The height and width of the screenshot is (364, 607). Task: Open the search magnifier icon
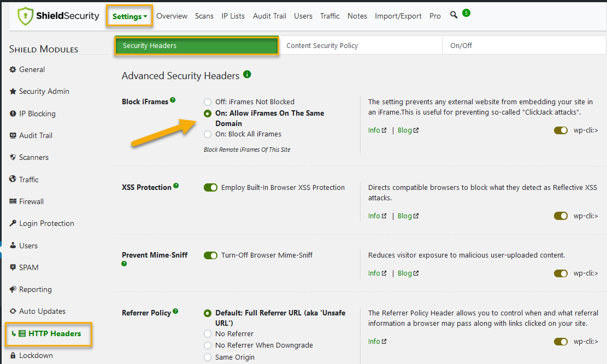coord(453,15)
